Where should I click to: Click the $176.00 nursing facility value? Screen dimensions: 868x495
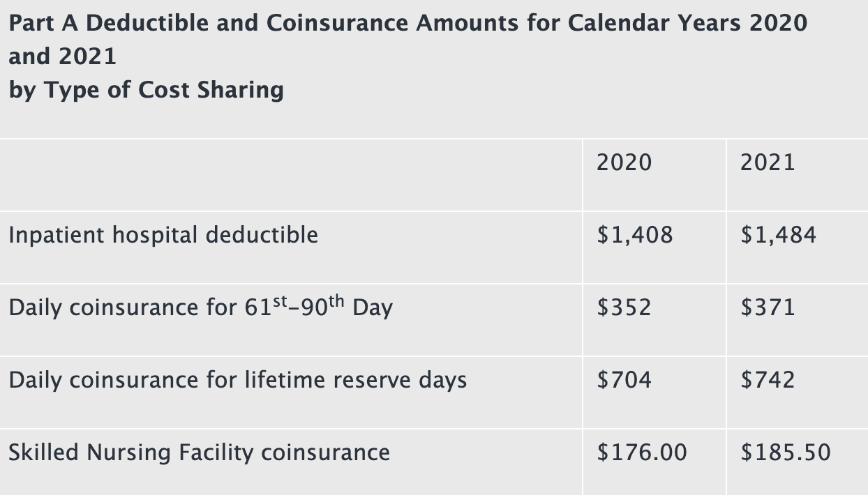pos(642,452)
